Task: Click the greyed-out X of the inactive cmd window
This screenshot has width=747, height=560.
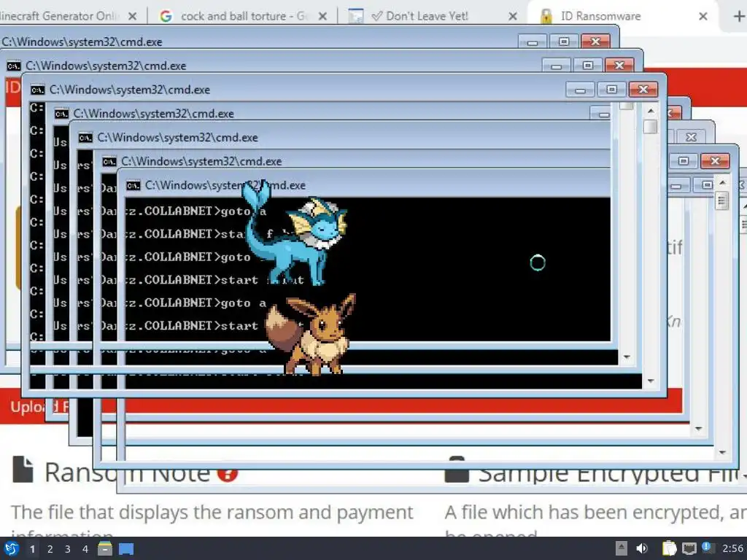Action: coord(691,137)
